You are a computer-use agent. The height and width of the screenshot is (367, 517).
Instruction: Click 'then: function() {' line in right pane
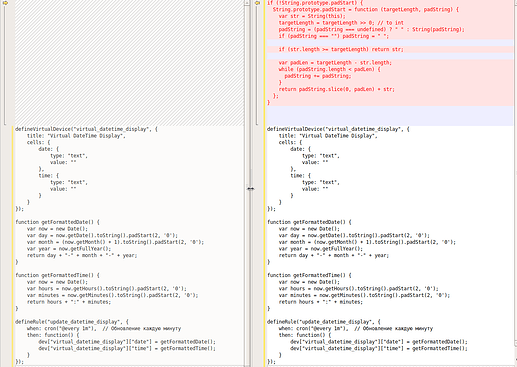coord(305,335)
